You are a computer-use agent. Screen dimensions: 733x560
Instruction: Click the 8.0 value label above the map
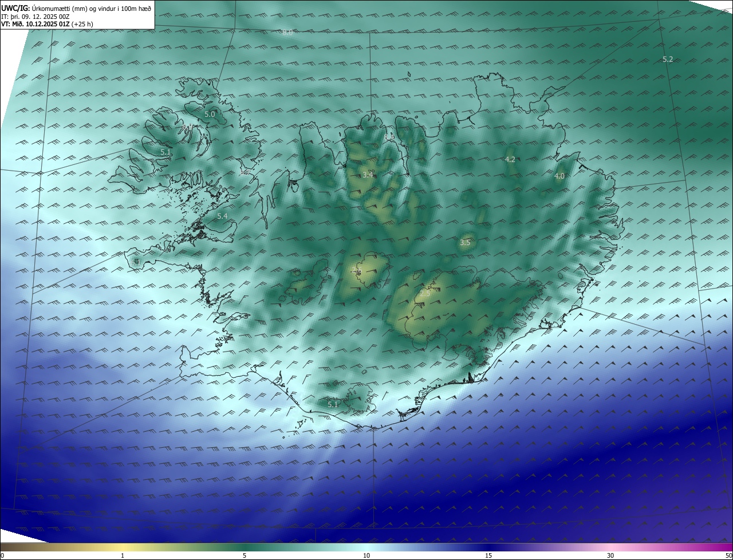coord(287,32)
